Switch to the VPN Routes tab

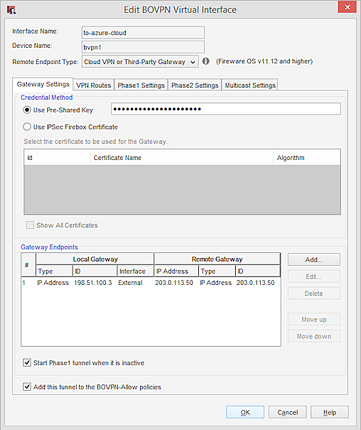pos(93,85)
